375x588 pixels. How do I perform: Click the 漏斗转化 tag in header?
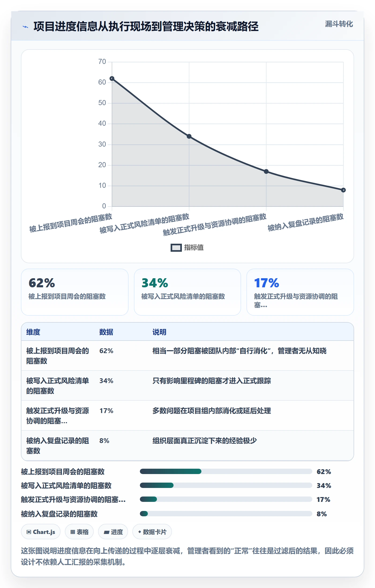(x=339, y=24)
